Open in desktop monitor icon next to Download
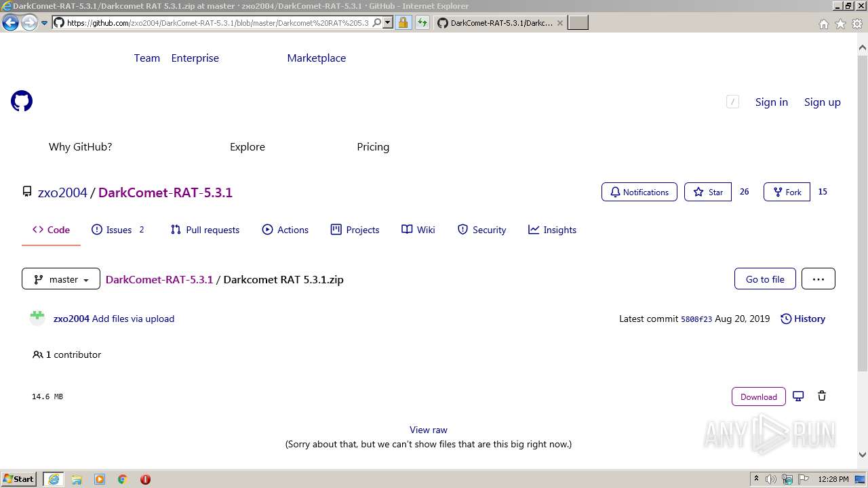The image size is (868, 488). coord(798,396)
